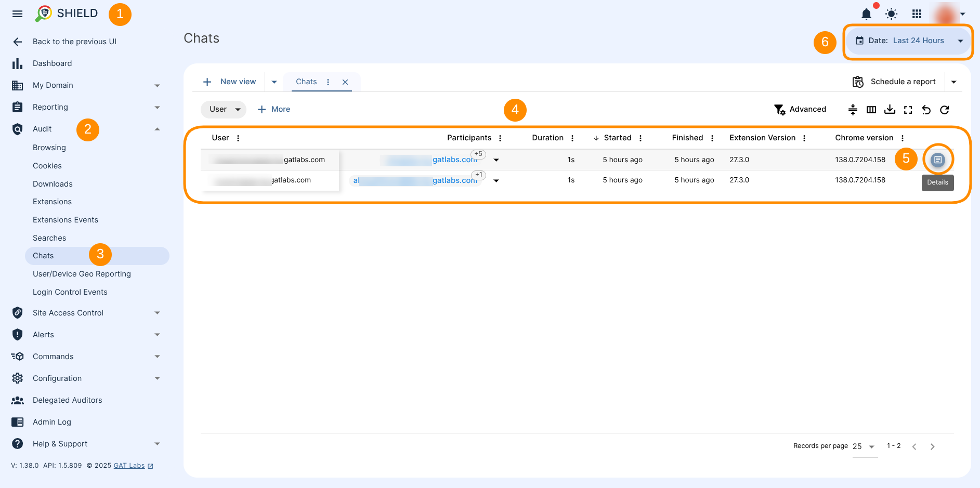
Task: Open the notifications bell
Action: [x=866, y=14]
